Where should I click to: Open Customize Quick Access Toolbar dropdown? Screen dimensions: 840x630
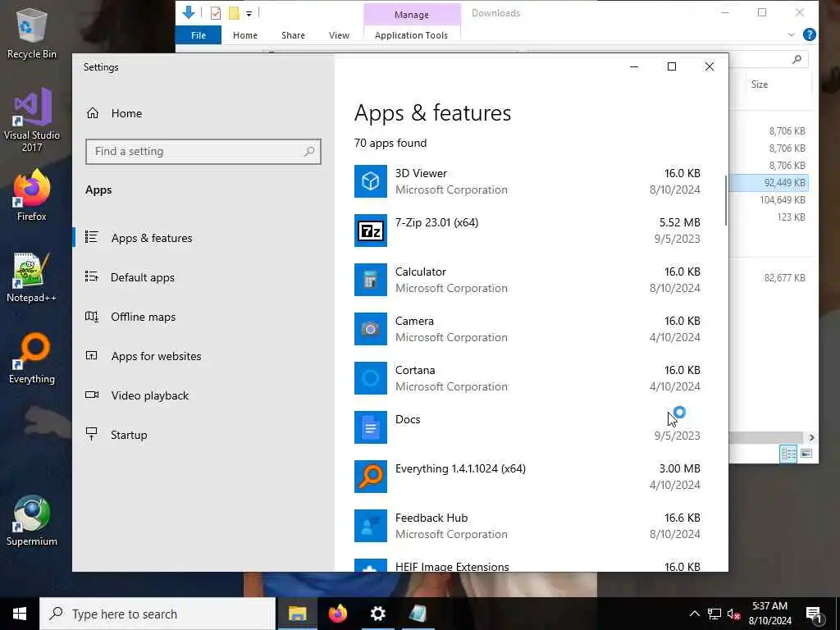[x=249, y=13]
